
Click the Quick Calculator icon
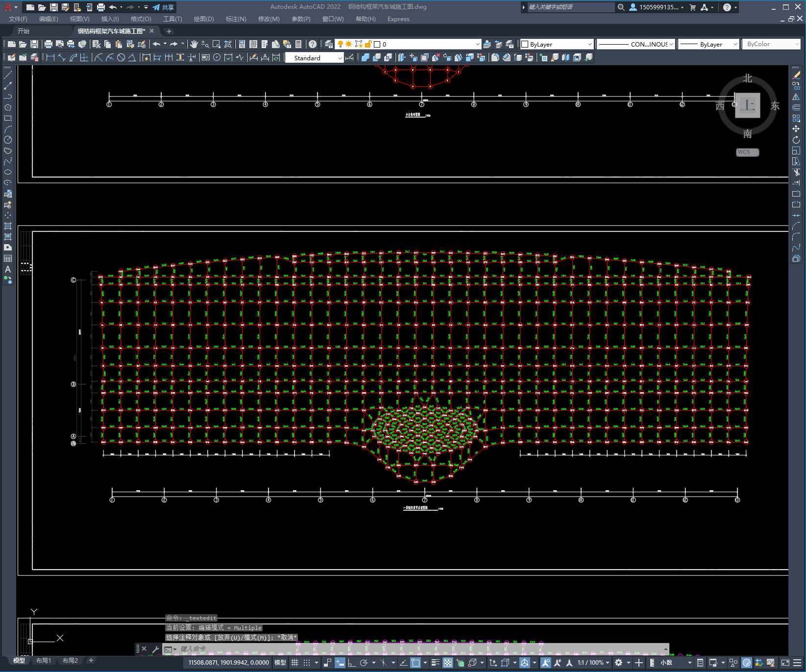coord(298,44)
